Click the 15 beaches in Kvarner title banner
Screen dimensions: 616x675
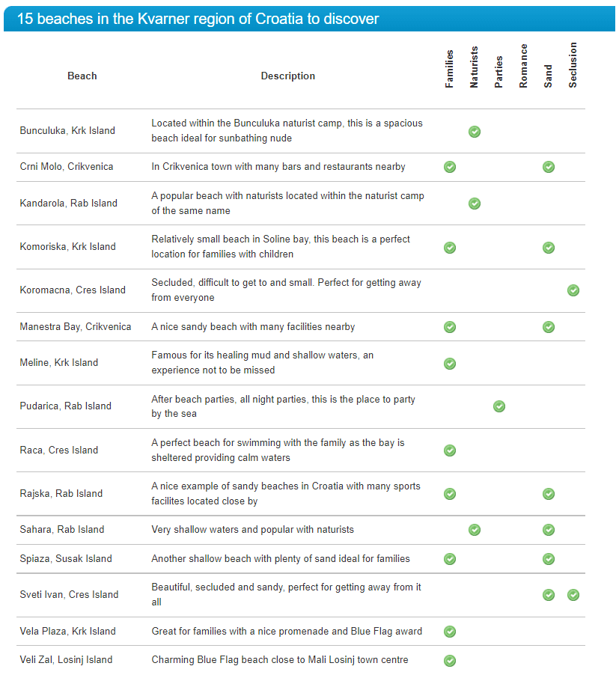pos(309,19)
